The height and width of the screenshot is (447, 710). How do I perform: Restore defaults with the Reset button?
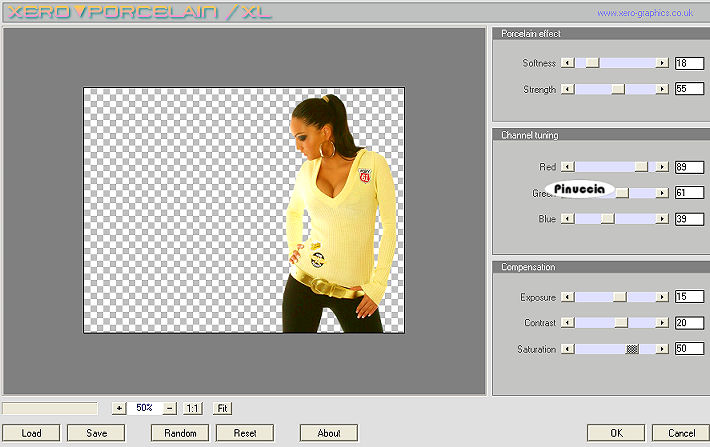(245, 433)
